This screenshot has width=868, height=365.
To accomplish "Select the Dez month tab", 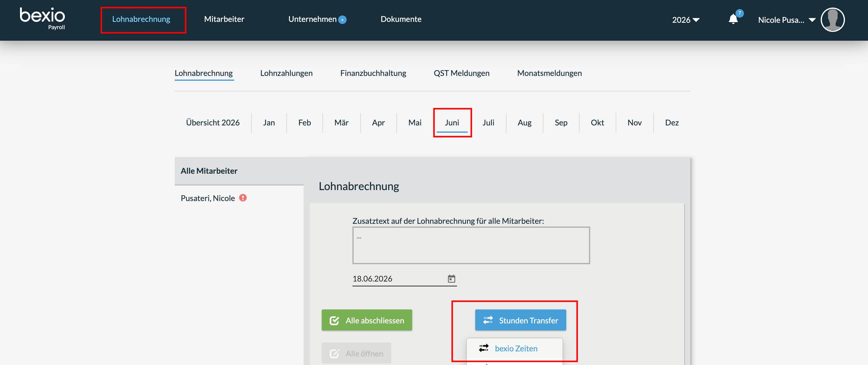I will (671, 122).
